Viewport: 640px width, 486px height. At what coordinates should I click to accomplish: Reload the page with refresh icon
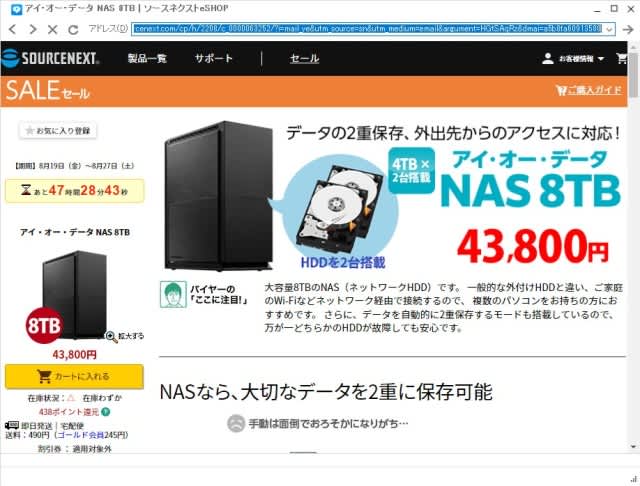tap(73, 29)
